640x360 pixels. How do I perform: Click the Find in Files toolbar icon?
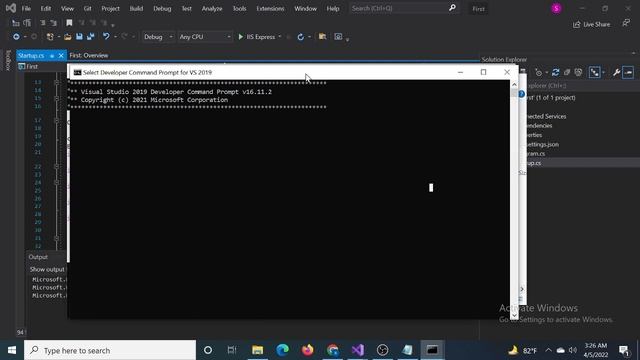322,37
